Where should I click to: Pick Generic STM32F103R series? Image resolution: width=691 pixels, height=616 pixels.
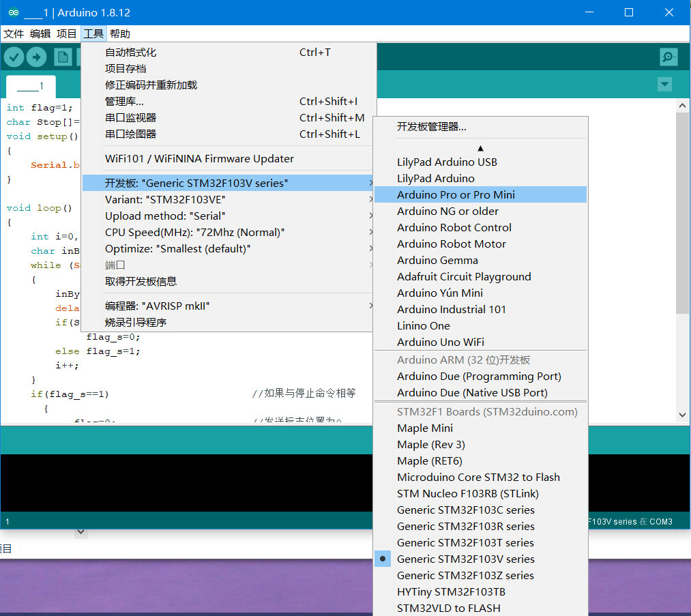[x=480, y=526]
